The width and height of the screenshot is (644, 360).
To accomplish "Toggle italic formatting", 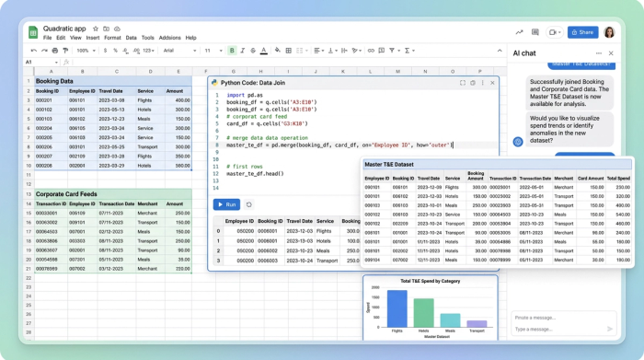I will (242, 51).
